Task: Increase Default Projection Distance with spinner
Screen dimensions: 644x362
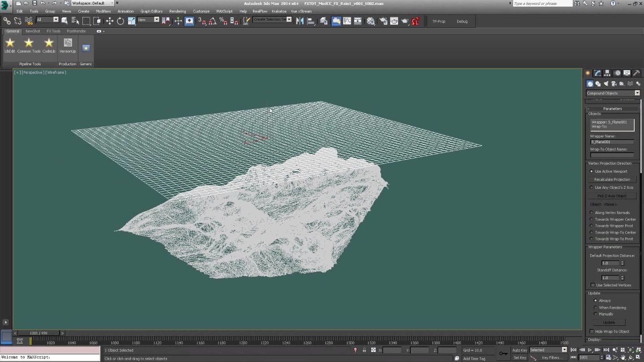Action: (622, 262)
